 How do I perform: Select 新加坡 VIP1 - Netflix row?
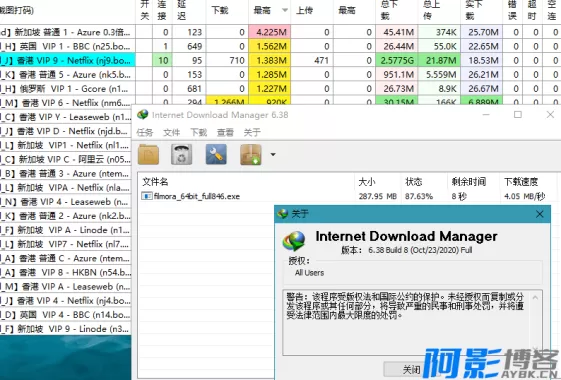click(x=66, y=145)
